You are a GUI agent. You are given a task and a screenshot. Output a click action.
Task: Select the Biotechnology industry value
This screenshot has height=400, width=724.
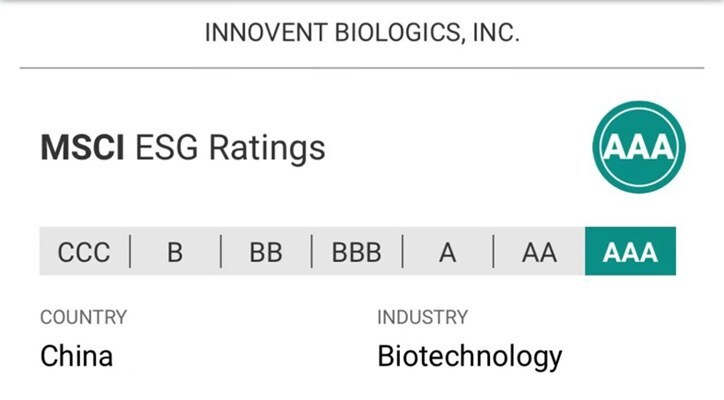469,356
